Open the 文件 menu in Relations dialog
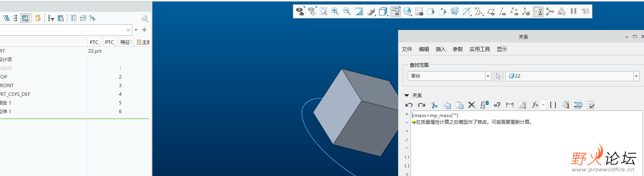 pos(407,49)
